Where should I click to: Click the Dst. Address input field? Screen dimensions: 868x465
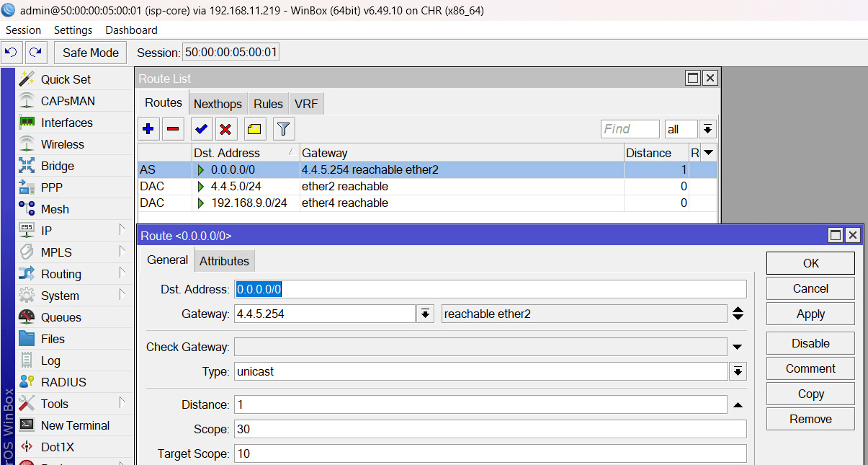pos(491,289)
